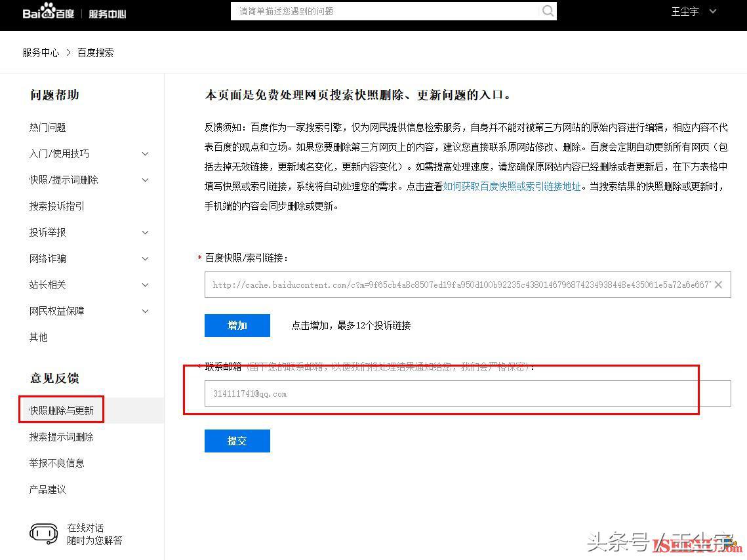Viewport: 747px width, 560px height.
Task: Click 在线对话 随时为您解答 link
Action: pyautogui.click(x=95, y=534)
